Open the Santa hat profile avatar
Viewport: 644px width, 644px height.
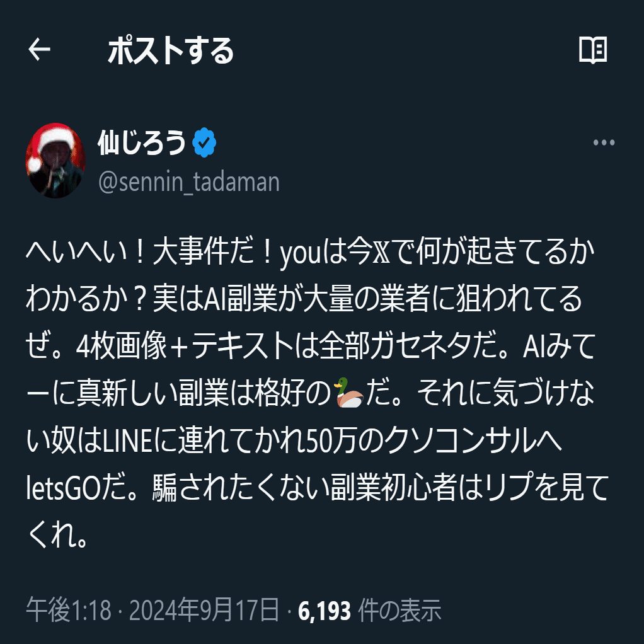[55, 160]
